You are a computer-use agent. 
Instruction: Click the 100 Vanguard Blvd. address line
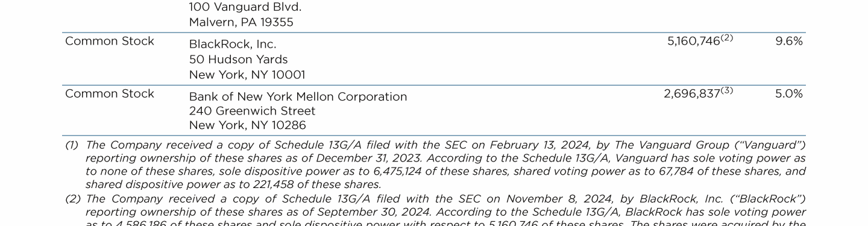[x=245, y=7]
